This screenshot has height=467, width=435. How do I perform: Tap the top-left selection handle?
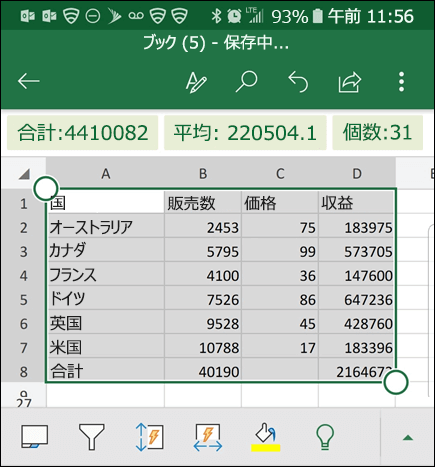click(46, 189)
